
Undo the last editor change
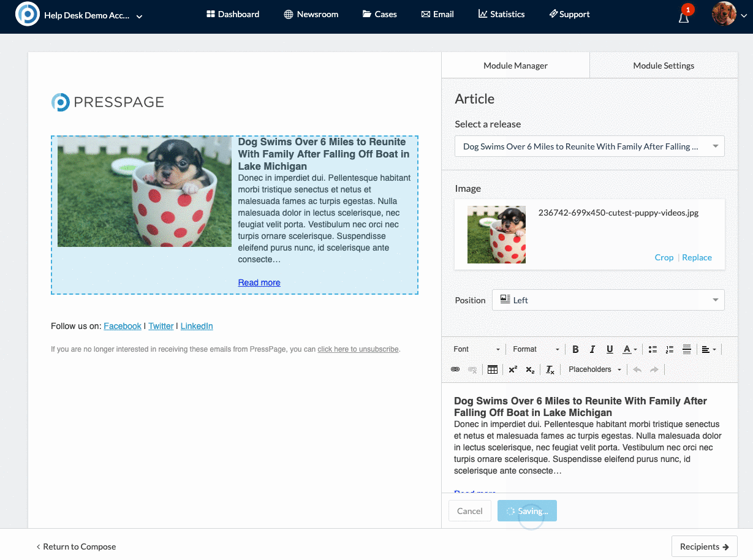(637, 369)
